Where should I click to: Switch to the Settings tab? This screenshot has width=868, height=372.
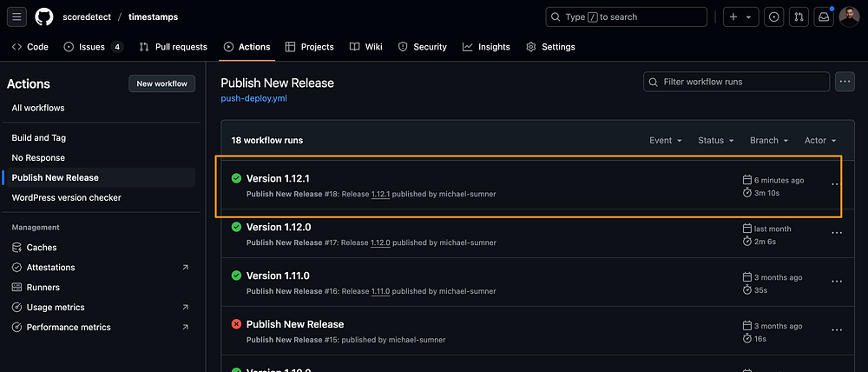tap(550, 47)
